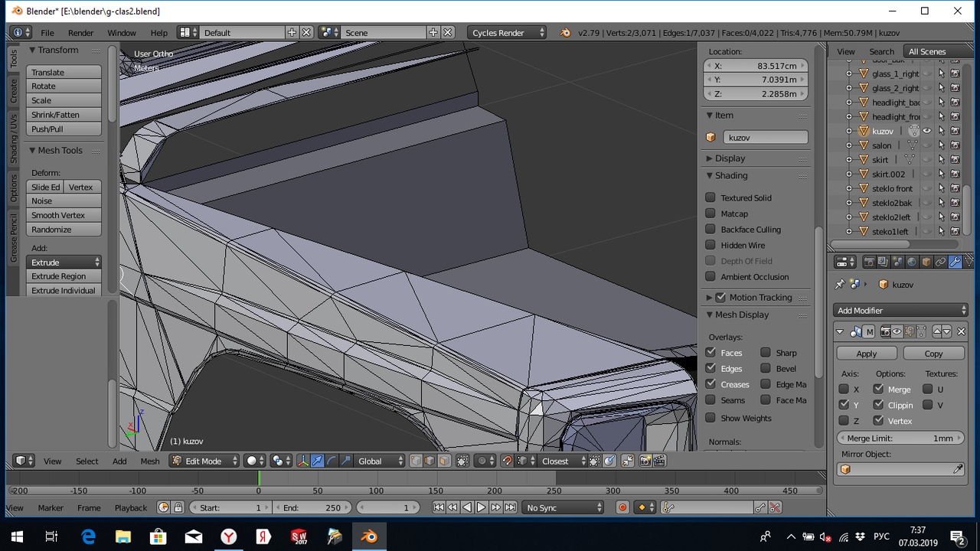Screen dimensions: 980x551
Task: Open the World properties tab
Action: (911, 262)
